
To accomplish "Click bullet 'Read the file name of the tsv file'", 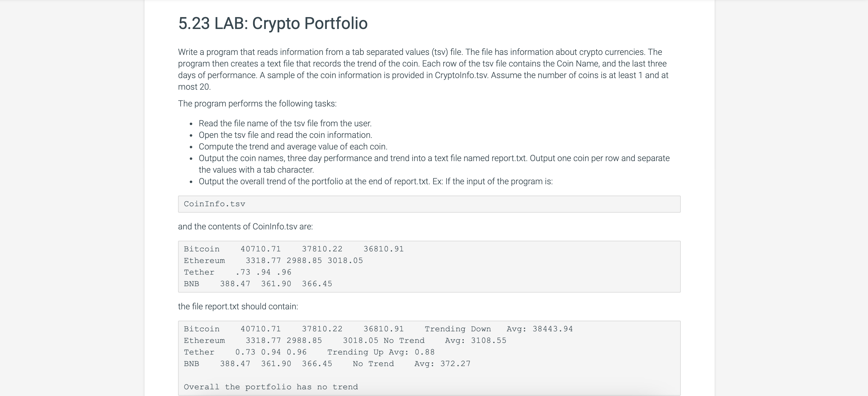I will [x=285, y=124].
